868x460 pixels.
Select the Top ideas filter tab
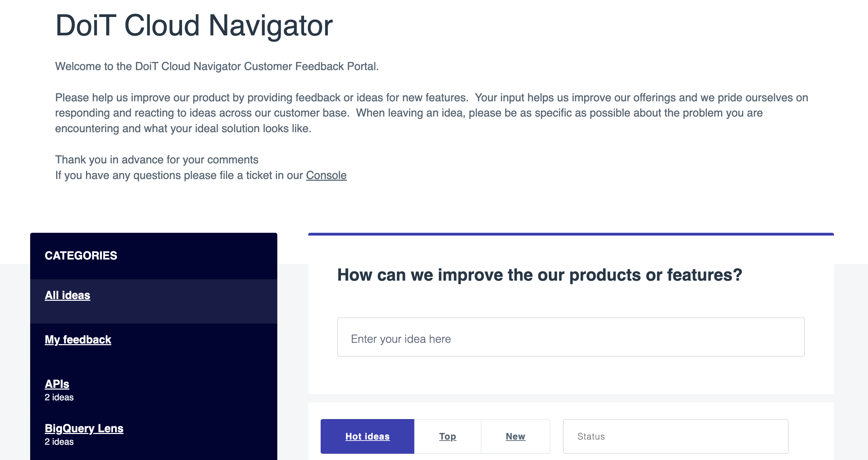click(448, 436)
